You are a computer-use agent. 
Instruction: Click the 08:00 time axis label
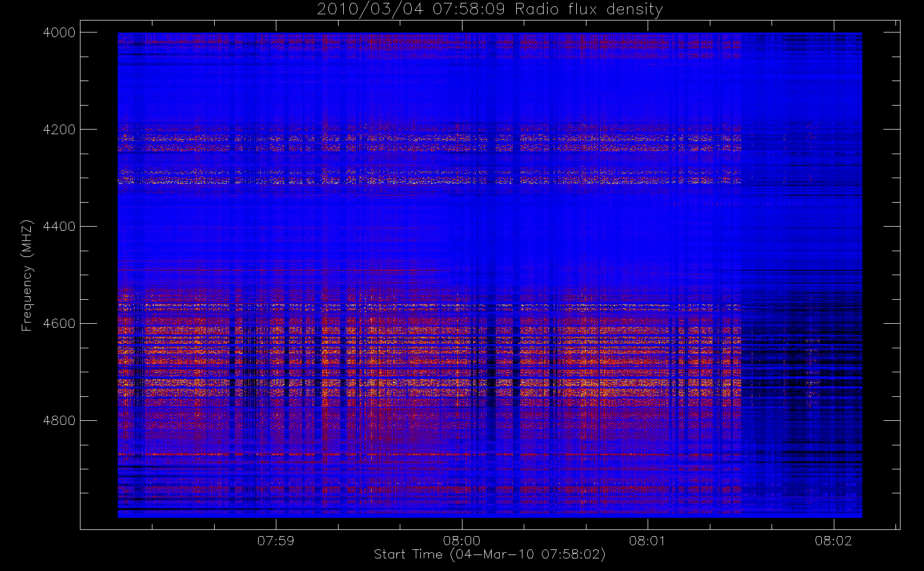461,541
